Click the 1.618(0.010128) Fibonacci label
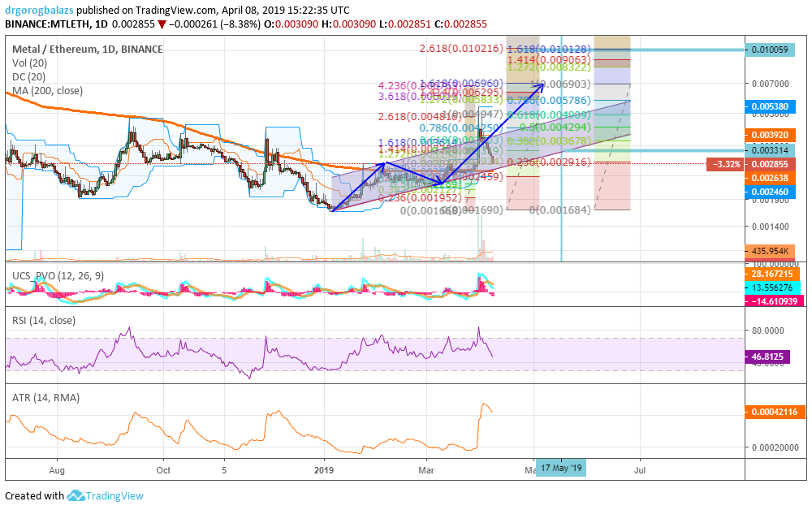Viewport: 812px width, 510px height. [549, 50]
